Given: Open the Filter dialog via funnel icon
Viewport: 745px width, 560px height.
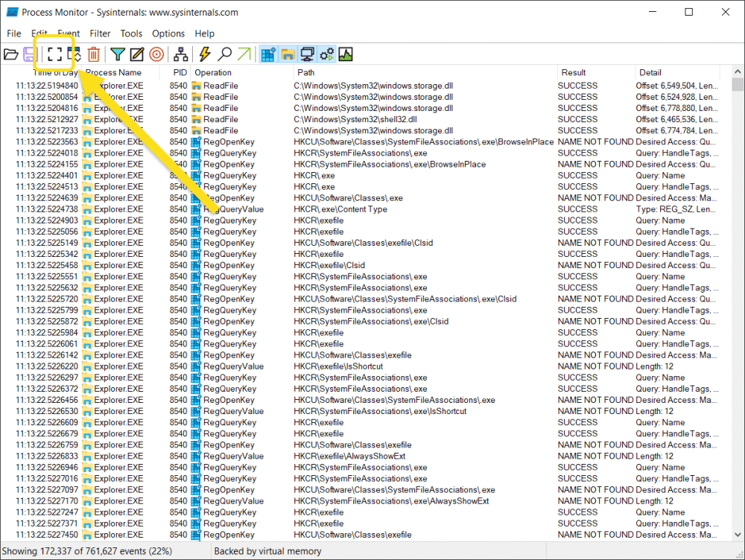Looking at the screenshot, I should coord(118,54).
